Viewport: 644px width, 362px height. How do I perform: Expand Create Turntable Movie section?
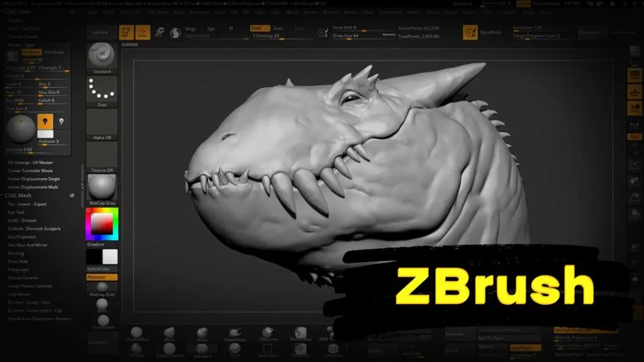[x=30, y=171]
